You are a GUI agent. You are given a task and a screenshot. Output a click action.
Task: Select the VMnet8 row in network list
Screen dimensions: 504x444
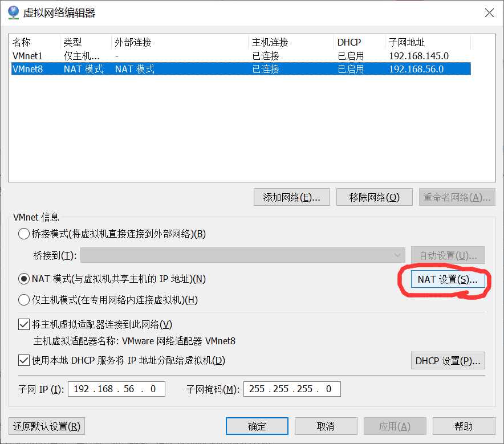(241, 69)
